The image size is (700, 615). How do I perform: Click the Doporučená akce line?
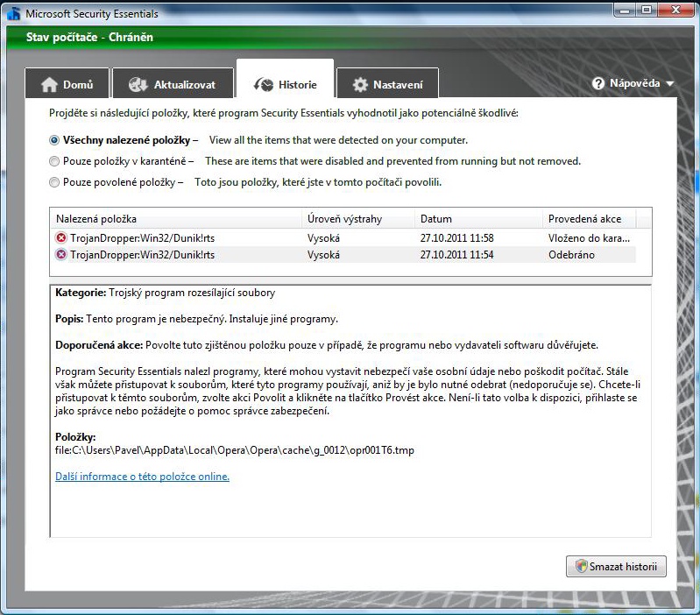click(327, 345)
